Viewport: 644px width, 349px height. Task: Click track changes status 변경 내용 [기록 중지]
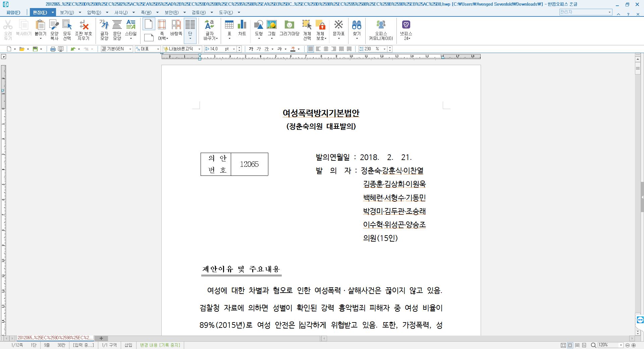pyautogui.click(x=160, y=345)
